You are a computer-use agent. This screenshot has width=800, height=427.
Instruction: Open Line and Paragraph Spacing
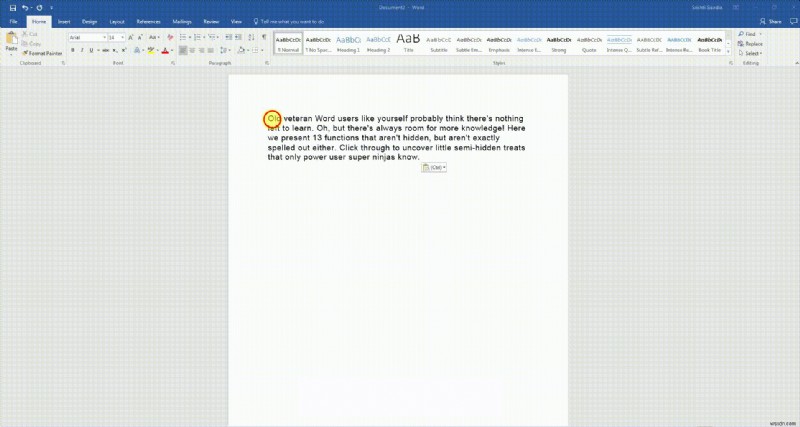(x=224, y=50)
